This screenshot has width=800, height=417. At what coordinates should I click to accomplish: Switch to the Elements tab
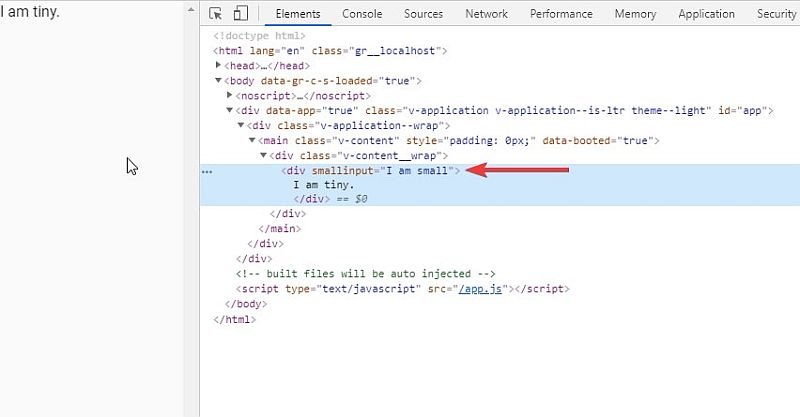click(x=298, y=14)
